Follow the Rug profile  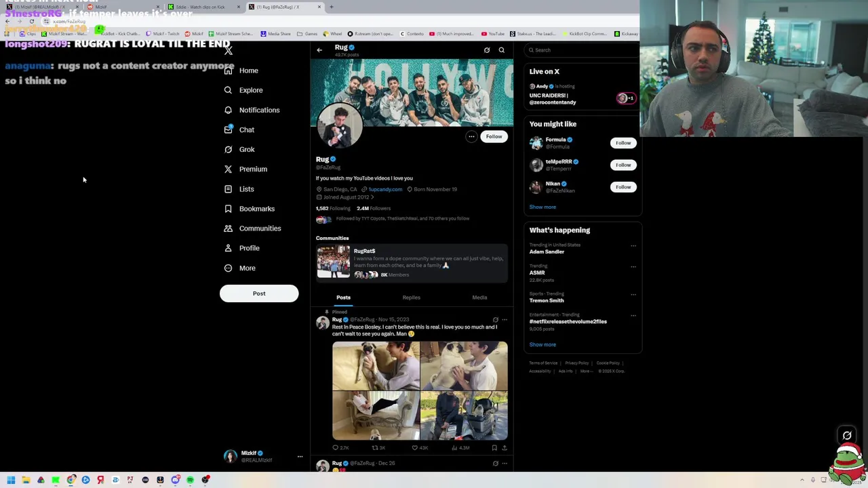494,136
